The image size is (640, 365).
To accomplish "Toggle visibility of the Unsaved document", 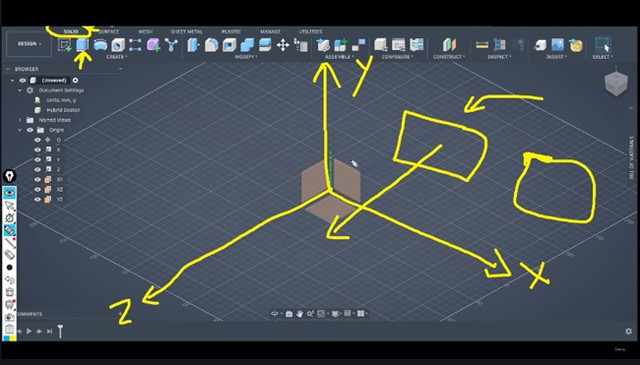I will [23, 80].
